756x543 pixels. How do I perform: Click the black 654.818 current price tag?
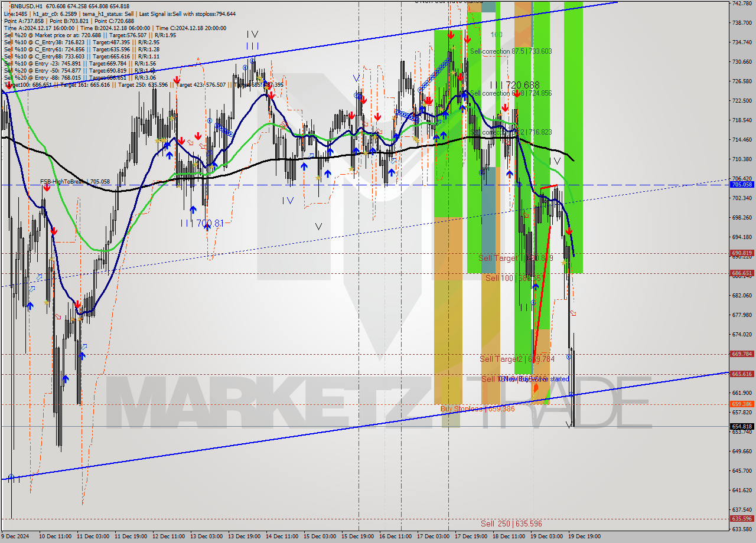pyautogui.click(x=742, y=426)
